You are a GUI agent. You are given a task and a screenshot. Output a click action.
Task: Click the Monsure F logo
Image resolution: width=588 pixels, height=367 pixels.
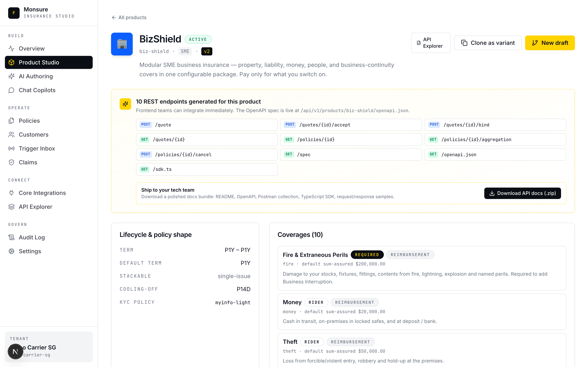point(14,13)
